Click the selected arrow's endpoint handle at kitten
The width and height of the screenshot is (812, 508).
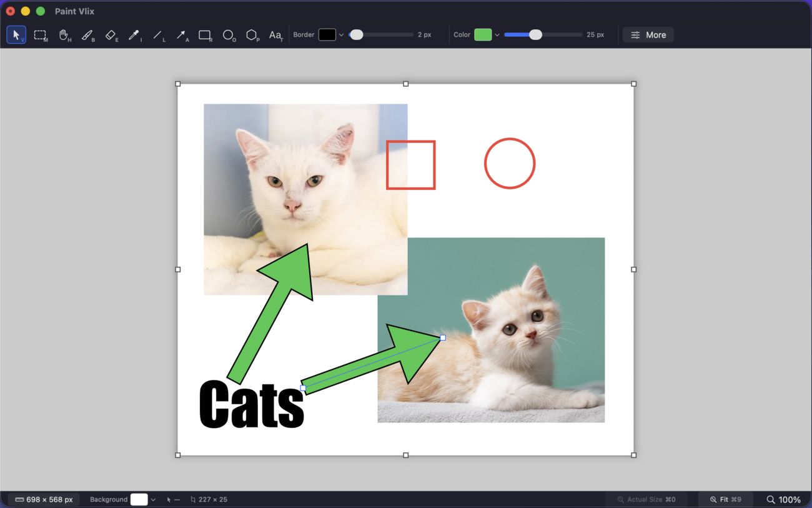[443, 337]
